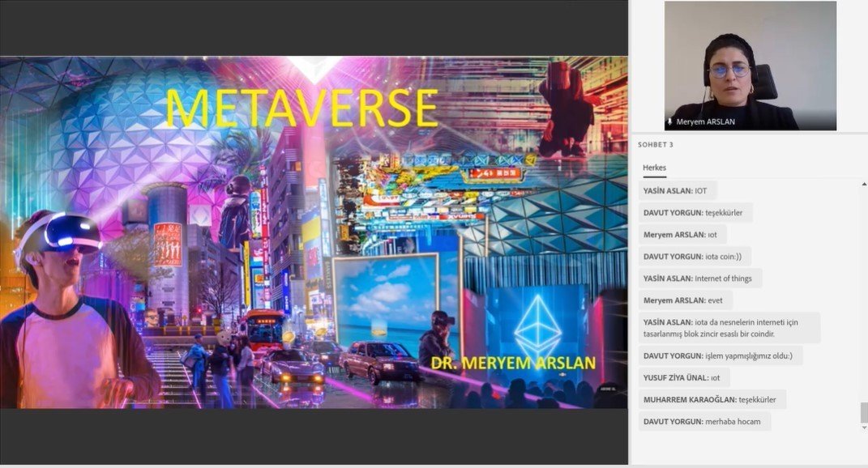Select Meryem ARSLAN's webcam video feed

point(751,65)
